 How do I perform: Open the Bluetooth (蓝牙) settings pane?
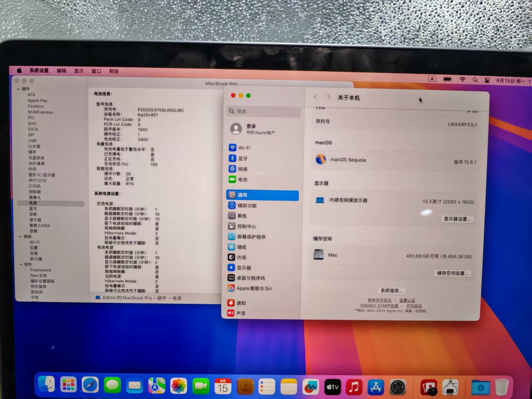tap(243, 158)
